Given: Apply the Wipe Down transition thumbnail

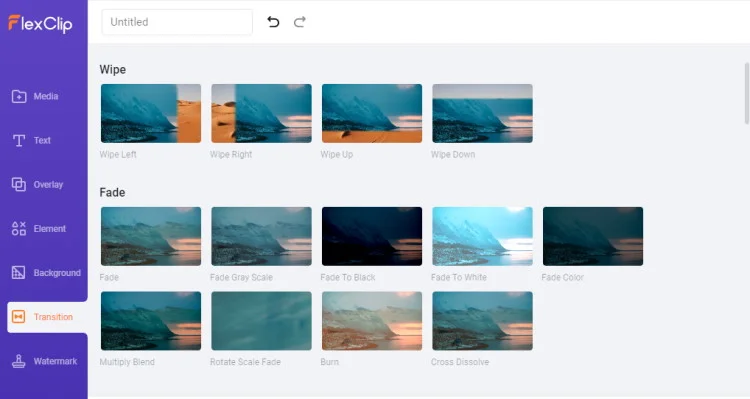Looking at the screenshot, I should pyautogui.click(x=482, y=113).
